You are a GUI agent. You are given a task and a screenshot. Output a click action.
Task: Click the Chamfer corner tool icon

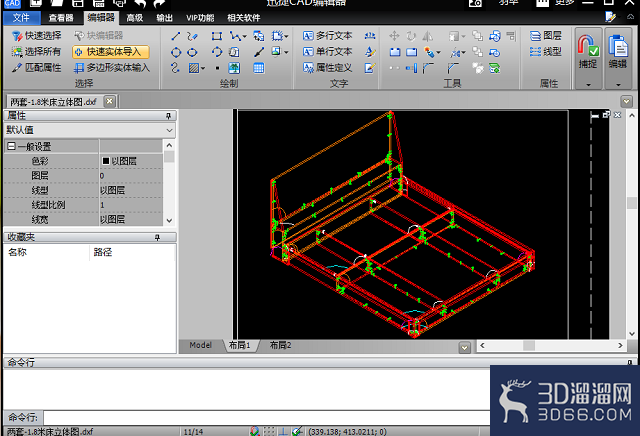pos(453,68)
